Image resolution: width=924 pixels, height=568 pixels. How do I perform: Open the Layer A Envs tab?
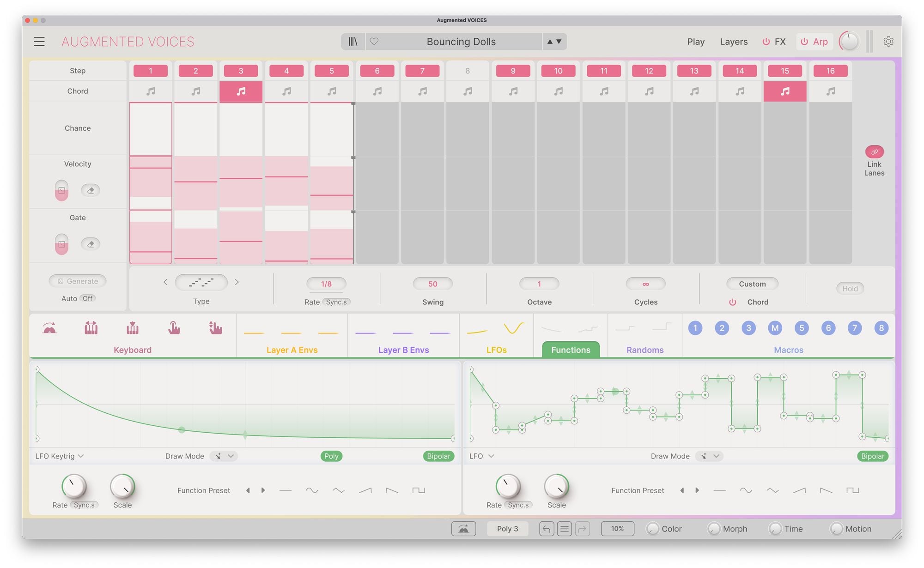coord(292,350)
